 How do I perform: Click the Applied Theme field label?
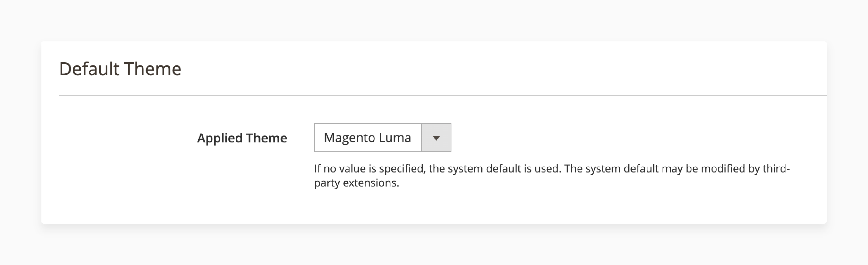pyautogui.click(x=242, y=138)
